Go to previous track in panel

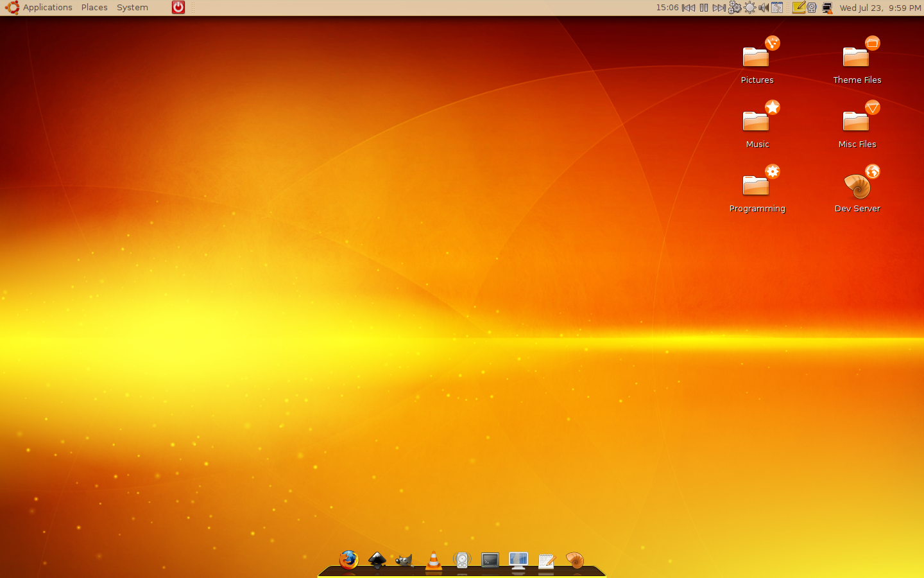point(689,8)
